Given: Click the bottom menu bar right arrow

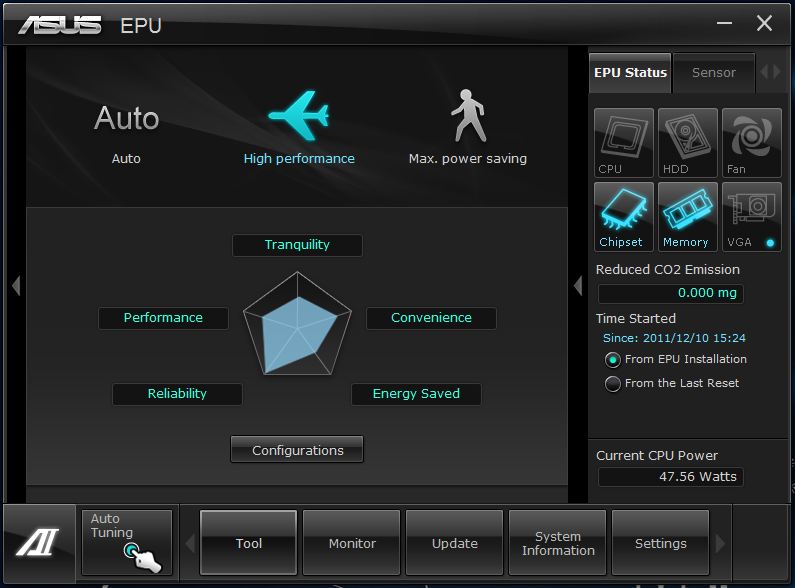Looking at the screenshot, I should coord(720,543).
